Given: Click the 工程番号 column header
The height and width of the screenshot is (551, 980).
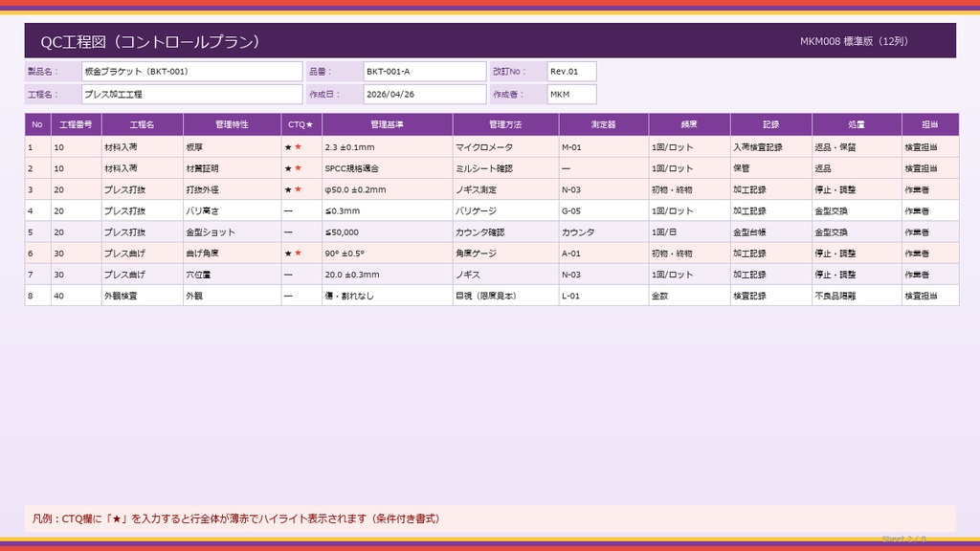Looking at the screenshot, I should [77, 124].
